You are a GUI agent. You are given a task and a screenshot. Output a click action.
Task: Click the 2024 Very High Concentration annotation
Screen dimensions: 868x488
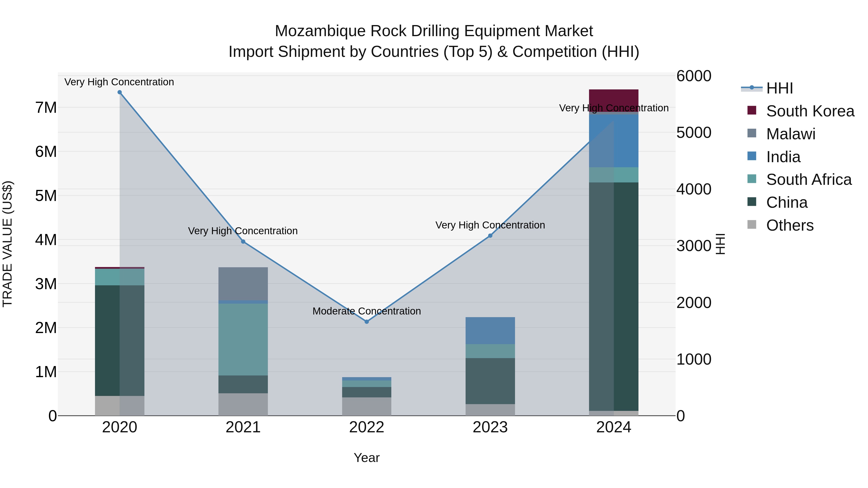click(614, 108)
